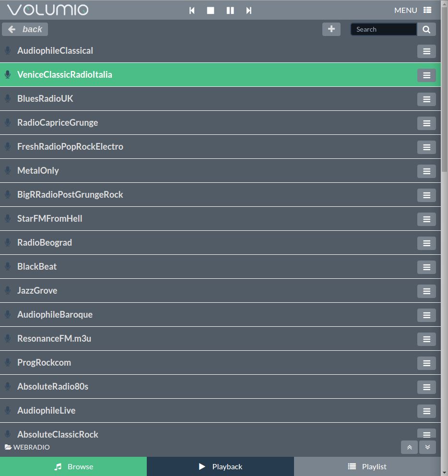Open options menu for BluesRadioUK
448x476 pixels.
tap(426, 99)
